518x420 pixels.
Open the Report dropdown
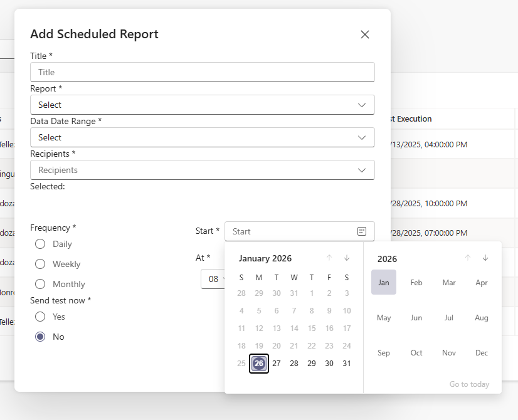(x=202, y=105)
